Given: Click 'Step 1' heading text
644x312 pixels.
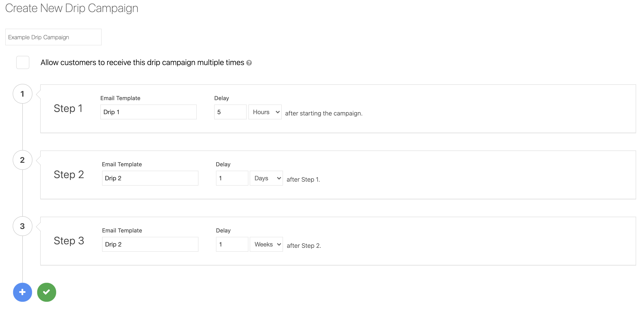Looking at the screenshot, I should pyautogui.click(x=68, y=108).
